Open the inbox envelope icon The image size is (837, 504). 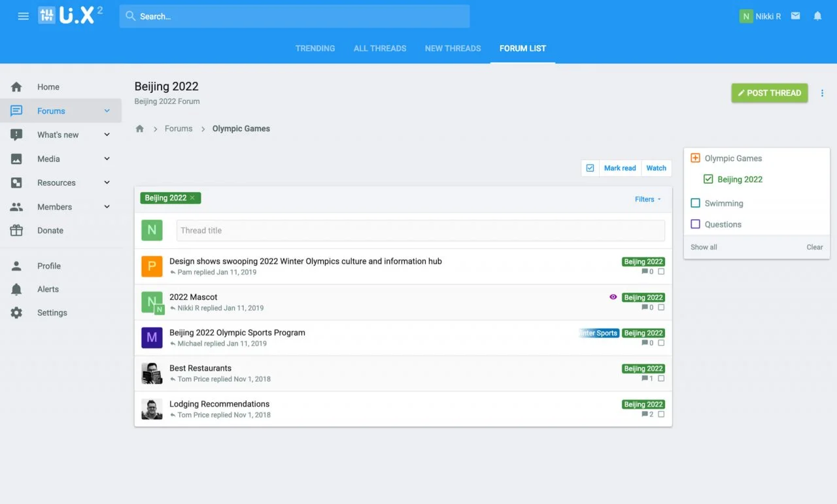795,16
